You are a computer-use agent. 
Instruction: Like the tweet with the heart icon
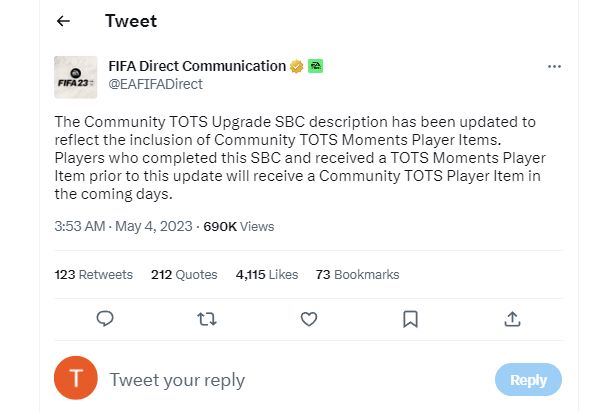pos(309,319)
